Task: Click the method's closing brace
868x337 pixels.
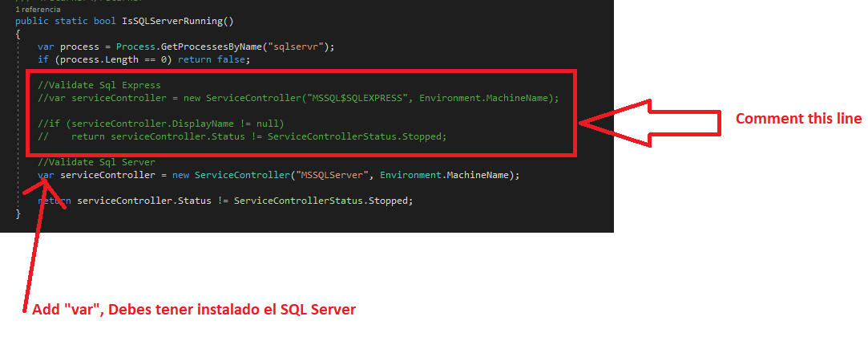Action: [x=18, y=213]
